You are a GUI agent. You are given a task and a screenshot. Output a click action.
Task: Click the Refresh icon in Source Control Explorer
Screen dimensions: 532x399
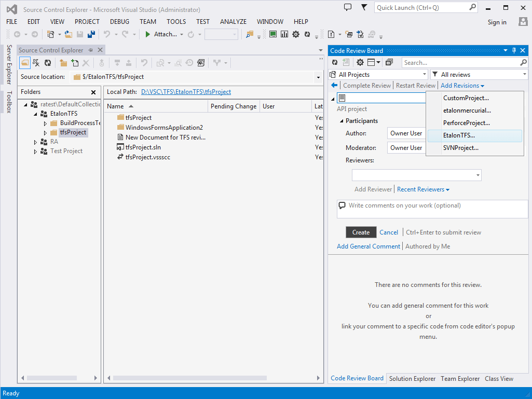coord(47,62)
